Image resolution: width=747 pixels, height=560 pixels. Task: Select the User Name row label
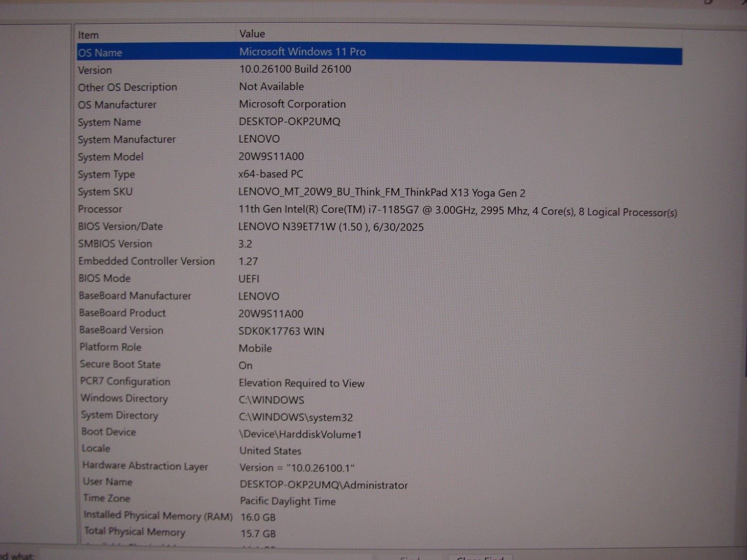point(108,482)
